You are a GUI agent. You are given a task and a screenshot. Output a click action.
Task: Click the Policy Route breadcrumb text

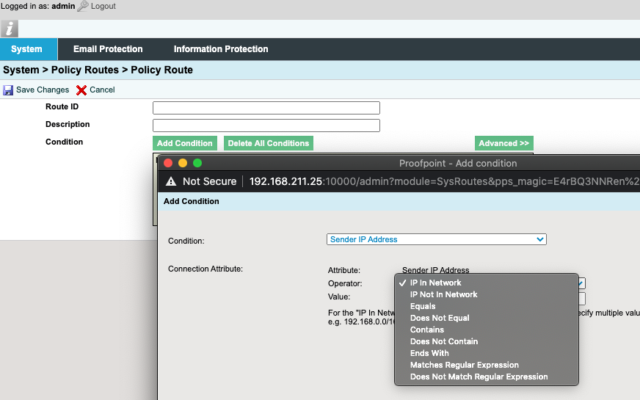click(162, 70)
